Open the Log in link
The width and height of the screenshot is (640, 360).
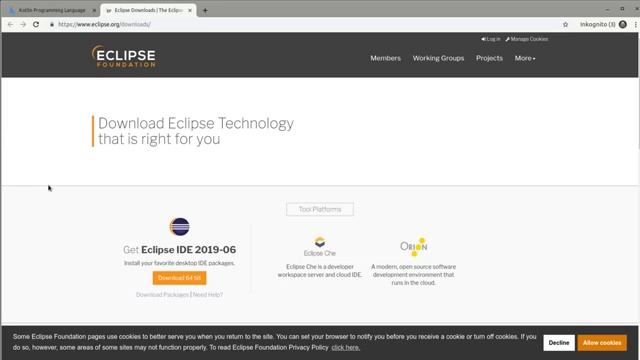coord(491,39)
